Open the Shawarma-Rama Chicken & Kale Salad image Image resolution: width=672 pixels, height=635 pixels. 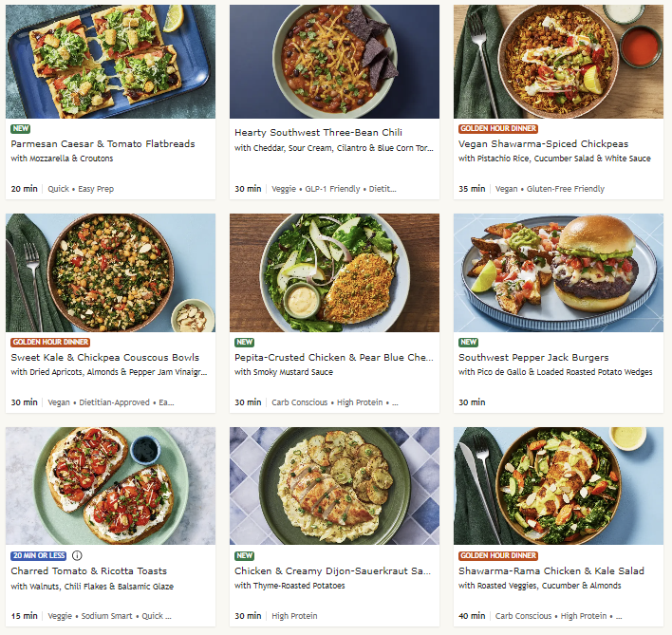click(558, 485)
